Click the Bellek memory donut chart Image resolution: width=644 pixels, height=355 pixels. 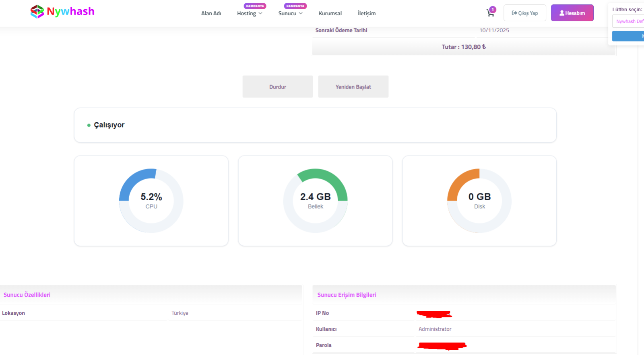(315, 201)
